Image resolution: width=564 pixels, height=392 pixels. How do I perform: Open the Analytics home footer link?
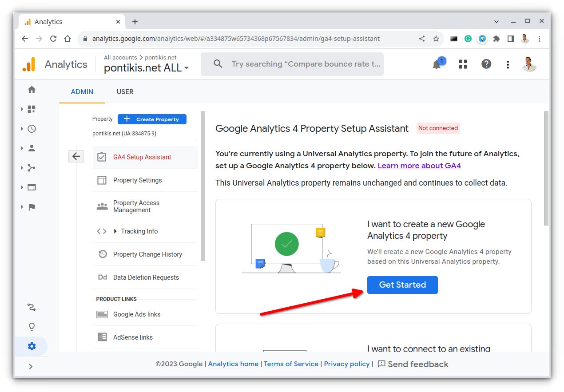[233, 364]
